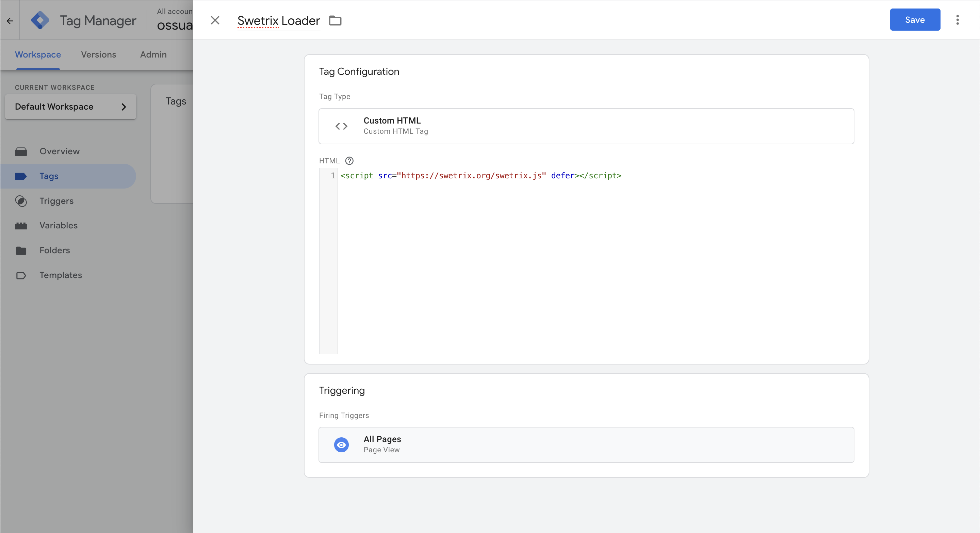Open the three-dot more actions menu
Screen dimensions: 980x533
[x=957, y=20]
